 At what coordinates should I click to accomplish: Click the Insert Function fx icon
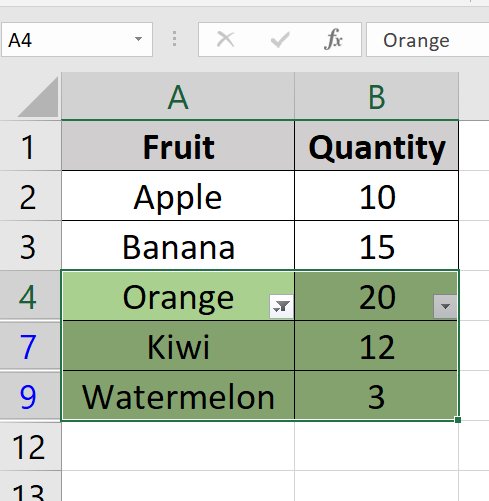(333, 40)
